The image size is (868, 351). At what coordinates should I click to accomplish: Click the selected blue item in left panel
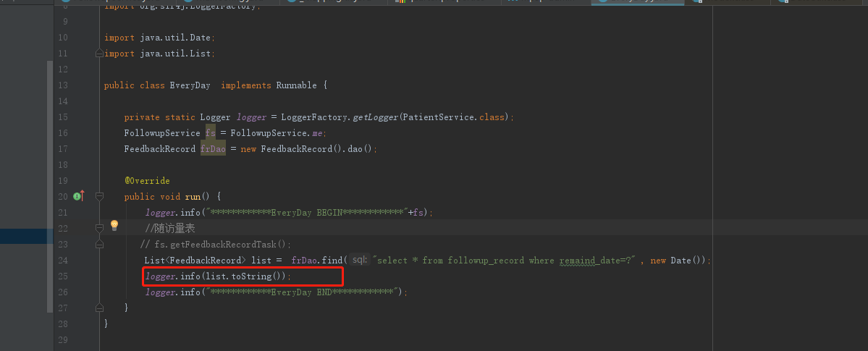tap(22, 236)
